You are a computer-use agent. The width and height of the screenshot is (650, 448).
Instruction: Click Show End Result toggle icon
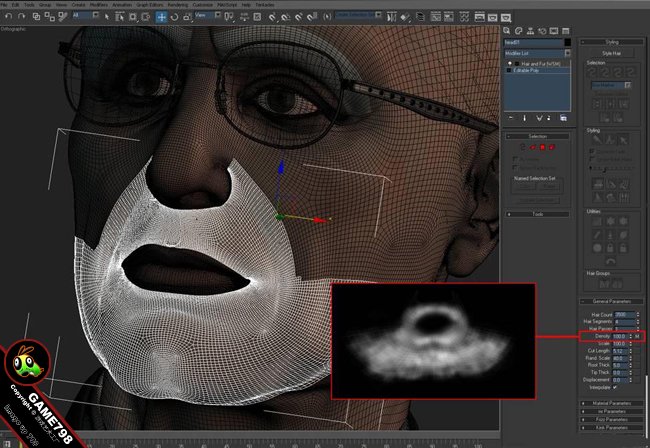pyautogui.click(x=524, y=118)
